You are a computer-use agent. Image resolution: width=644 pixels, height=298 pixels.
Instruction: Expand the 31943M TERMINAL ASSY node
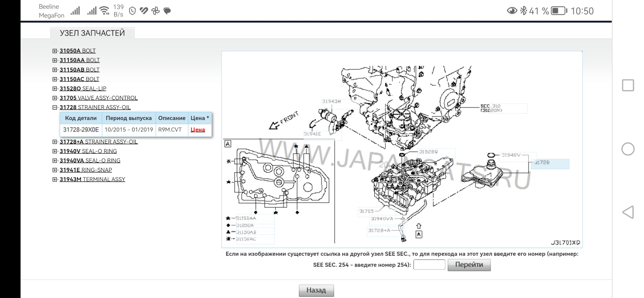coord(55,179)
